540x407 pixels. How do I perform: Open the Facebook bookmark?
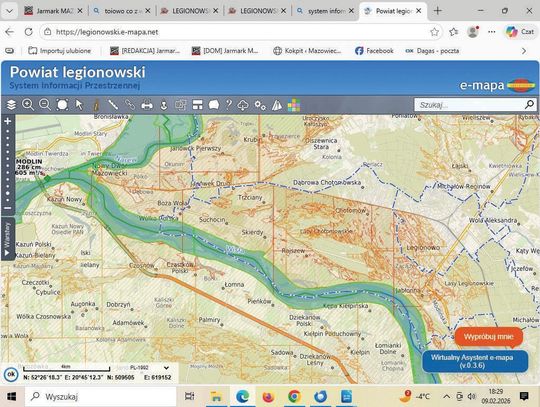(x=374, y=51)
